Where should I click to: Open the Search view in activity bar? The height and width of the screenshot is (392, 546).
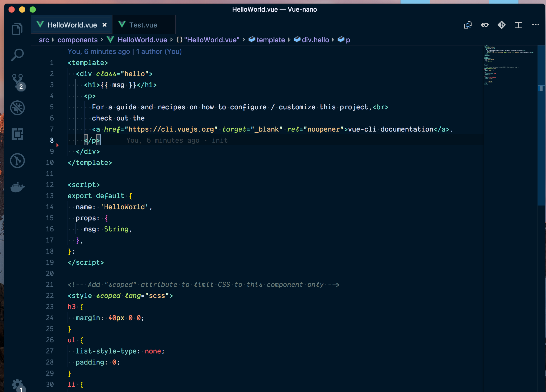point(17,55)
